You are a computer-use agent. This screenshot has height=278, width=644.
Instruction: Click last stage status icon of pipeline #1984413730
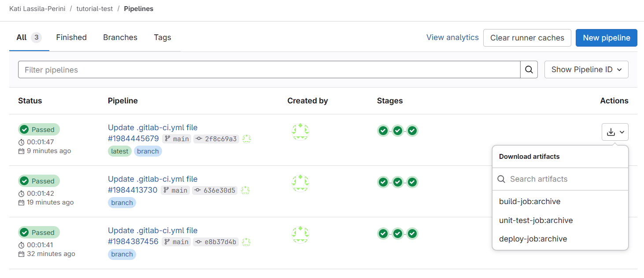pos(412,182)
